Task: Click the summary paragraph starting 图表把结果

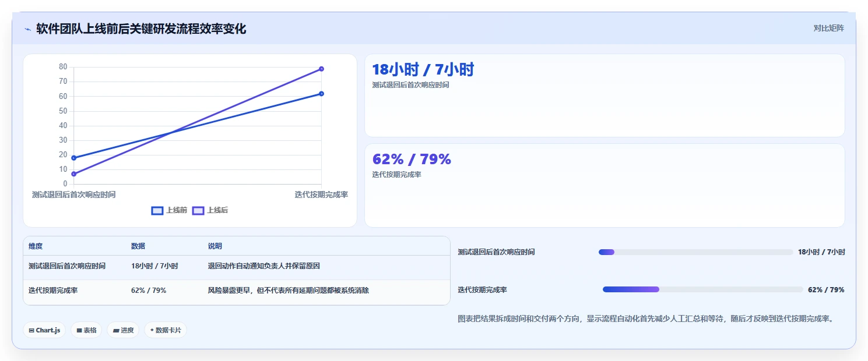Action: pyautogui.click(x=646, y=319)
